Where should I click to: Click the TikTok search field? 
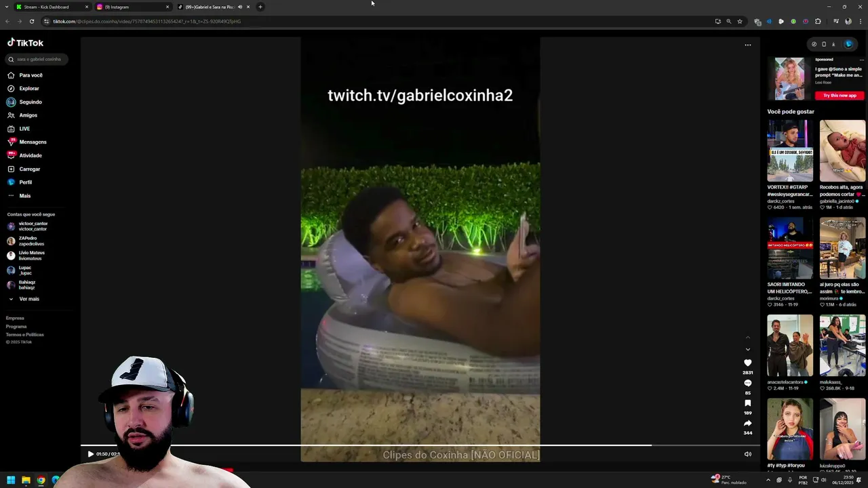37,59
